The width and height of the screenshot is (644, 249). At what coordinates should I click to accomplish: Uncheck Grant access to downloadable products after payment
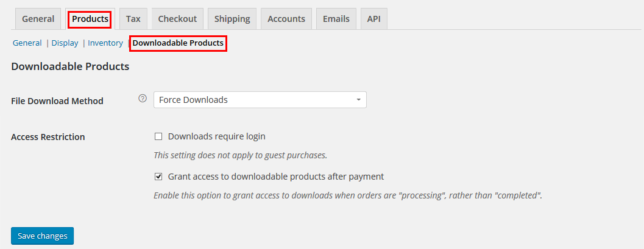(158, 177)
